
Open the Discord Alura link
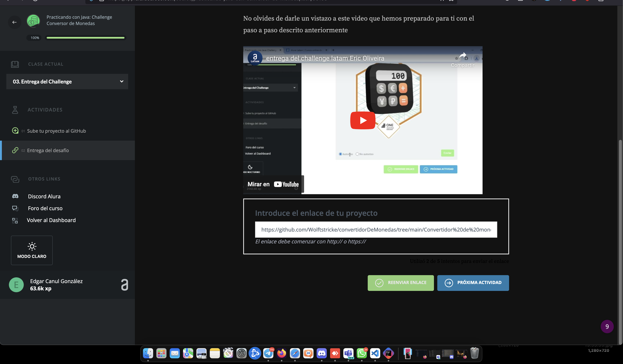(x=44, y=196)
